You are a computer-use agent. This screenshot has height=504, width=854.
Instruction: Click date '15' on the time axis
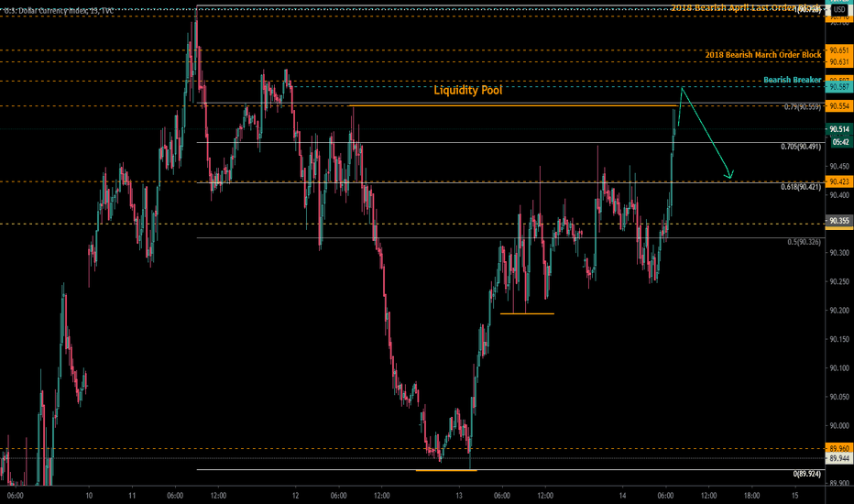pyautogui.click(x=795, y=496)
